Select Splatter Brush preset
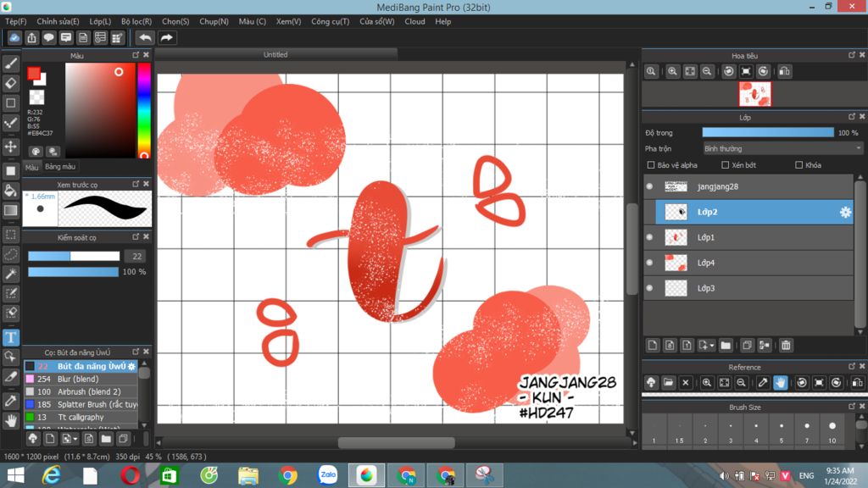 [81, 404]
